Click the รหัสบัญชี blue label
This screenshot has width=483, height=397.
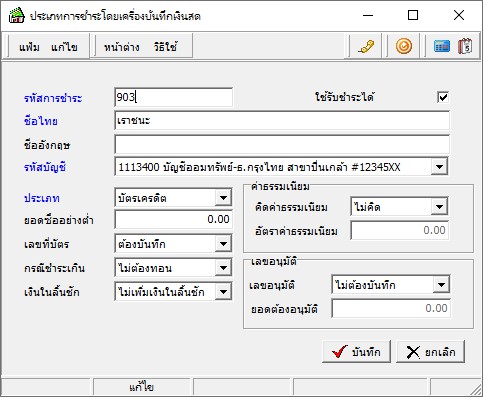coord(45,167)
